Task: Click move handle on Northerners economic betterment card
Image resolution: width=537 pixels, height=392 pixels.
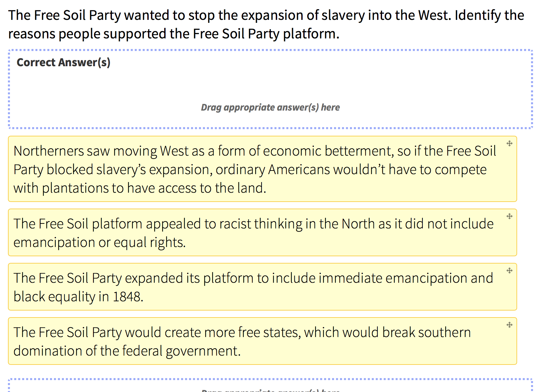Action: click(x=510, y=143)
